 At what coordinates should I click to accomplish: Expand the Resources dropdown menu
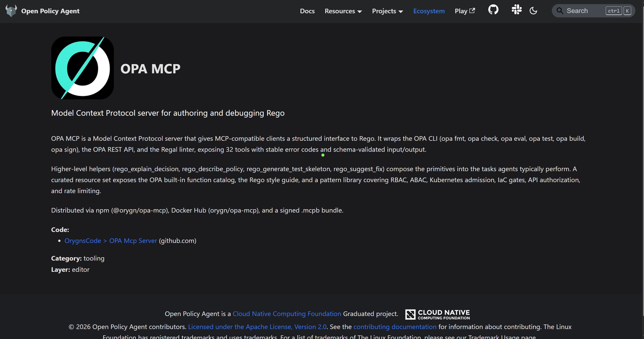[343, 11]
